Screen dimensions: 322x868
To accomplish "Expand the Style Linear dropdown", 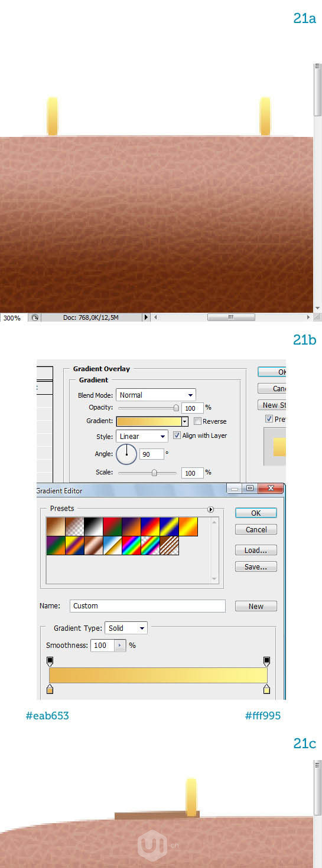I will click(142, 436).
